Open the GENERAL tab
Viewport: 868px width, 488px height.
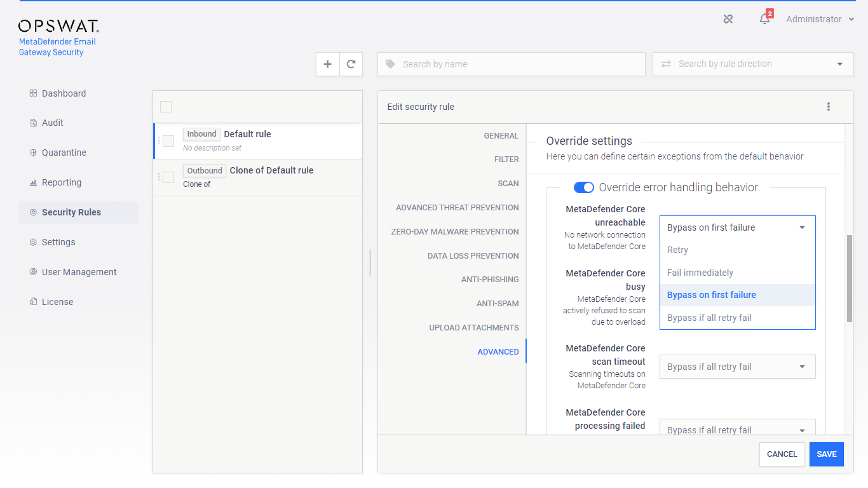point(501,135)
